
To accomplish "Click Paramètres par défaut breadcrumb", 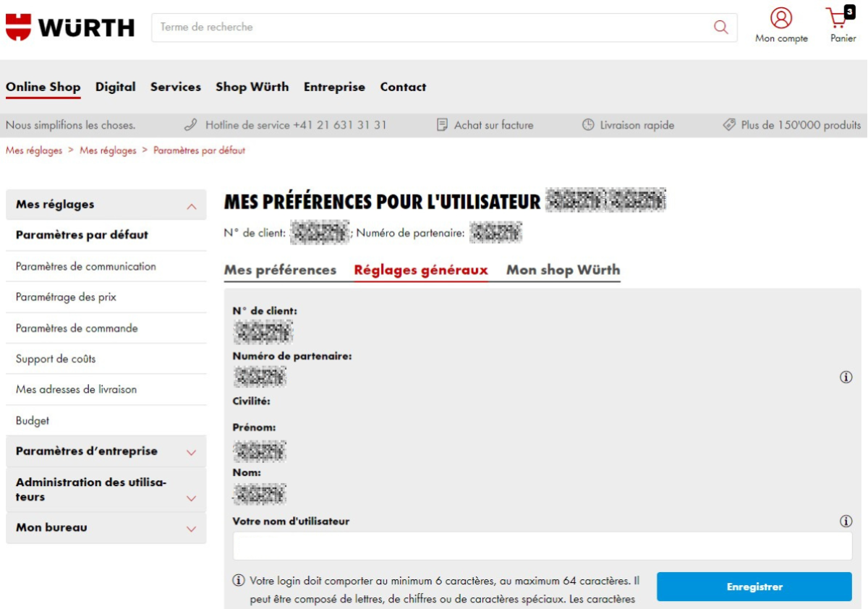I will tap(199, 150).
